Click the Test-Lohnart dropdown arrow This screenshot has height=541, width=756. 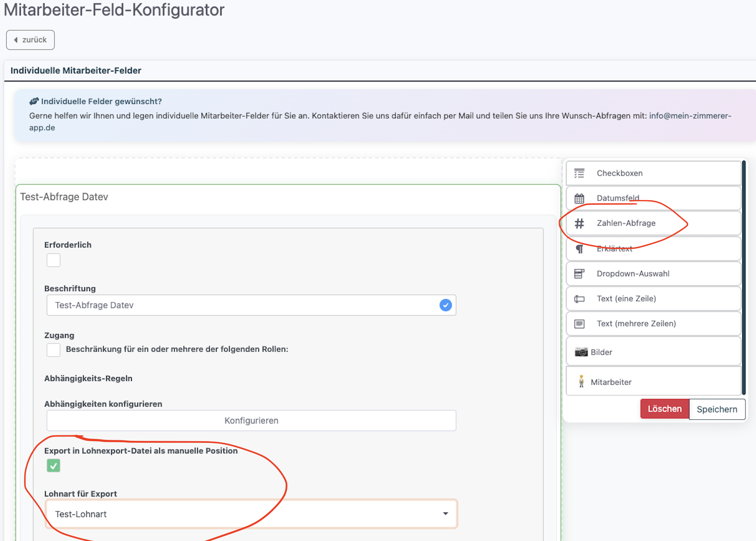tap(445, 514)
